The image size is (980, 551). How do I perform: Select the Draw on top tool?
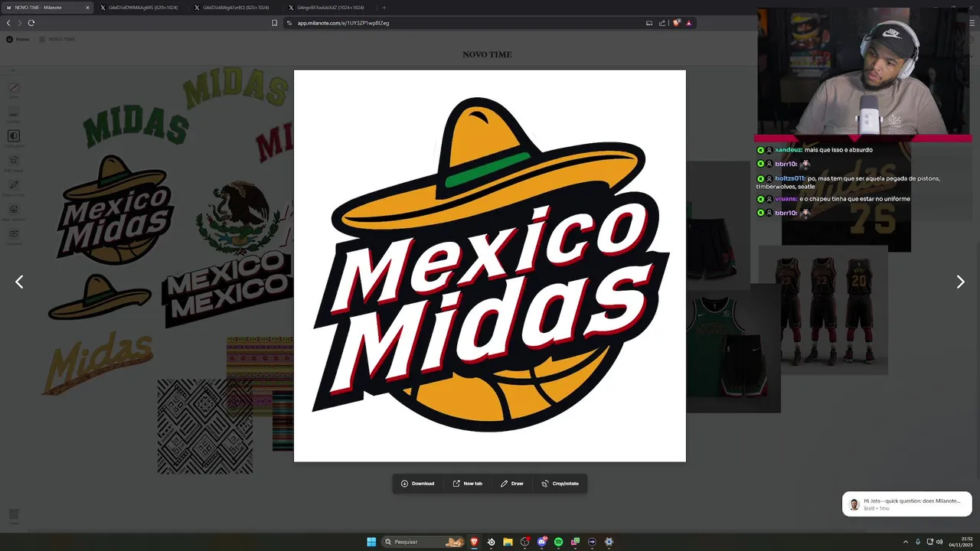click(14, 187)
